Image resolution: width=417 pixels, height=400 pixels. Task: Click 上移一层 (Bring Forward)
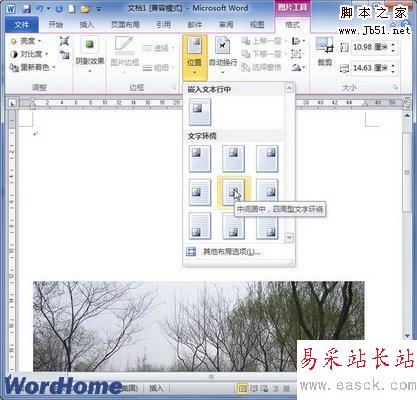point(264,41)
